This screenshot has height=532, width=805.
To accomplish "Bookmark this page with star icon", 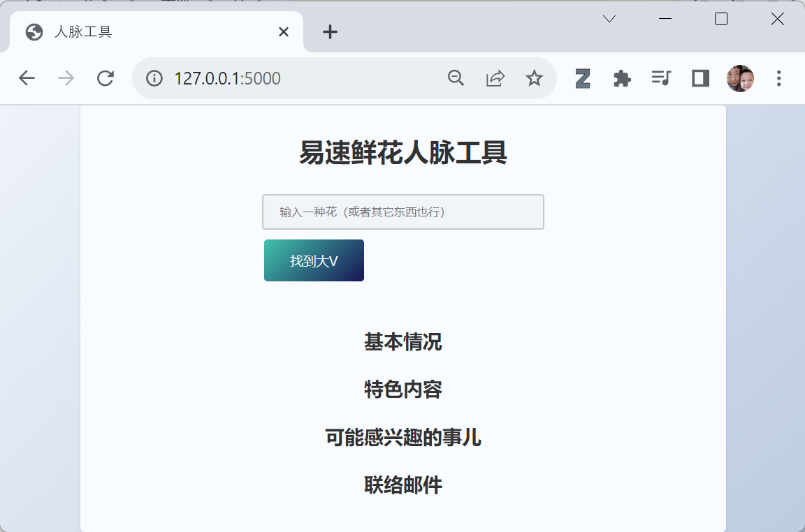I will (x=535, y=78).
